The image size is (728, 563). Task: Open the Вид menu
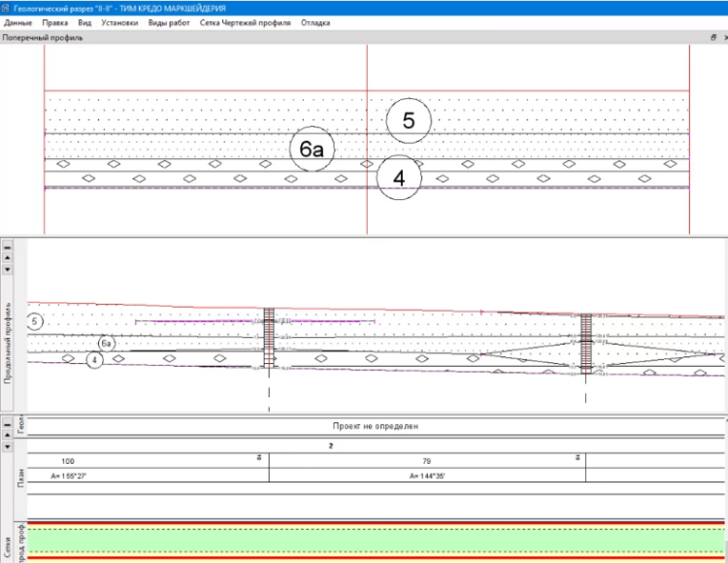[85, 22]
